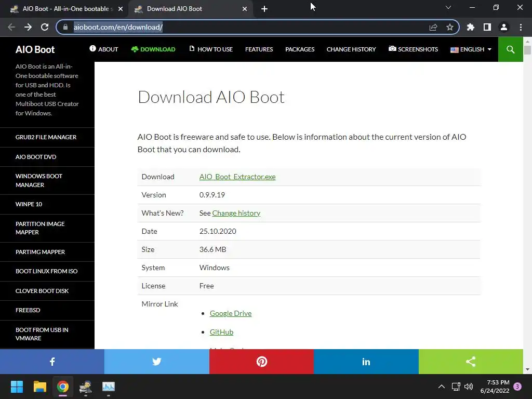
Task: Open CHANGE HISTORY menu item
Action: tap(351, 49)
